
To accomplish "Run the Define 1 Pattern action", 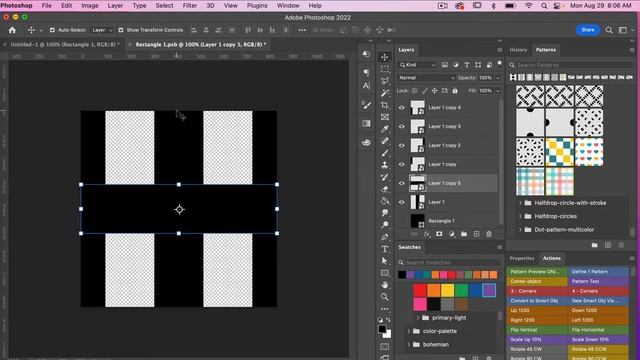I will point(598,271).
